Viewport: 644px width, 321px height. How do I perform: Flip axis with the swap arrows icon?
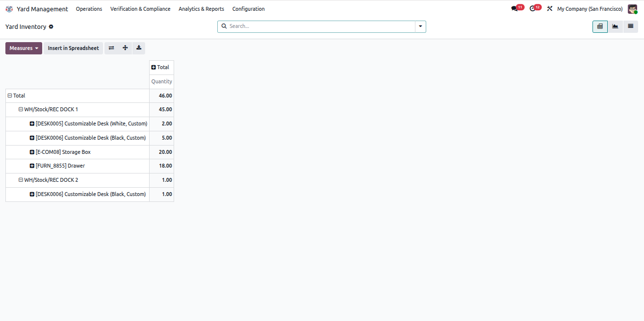tap(111, 48)
